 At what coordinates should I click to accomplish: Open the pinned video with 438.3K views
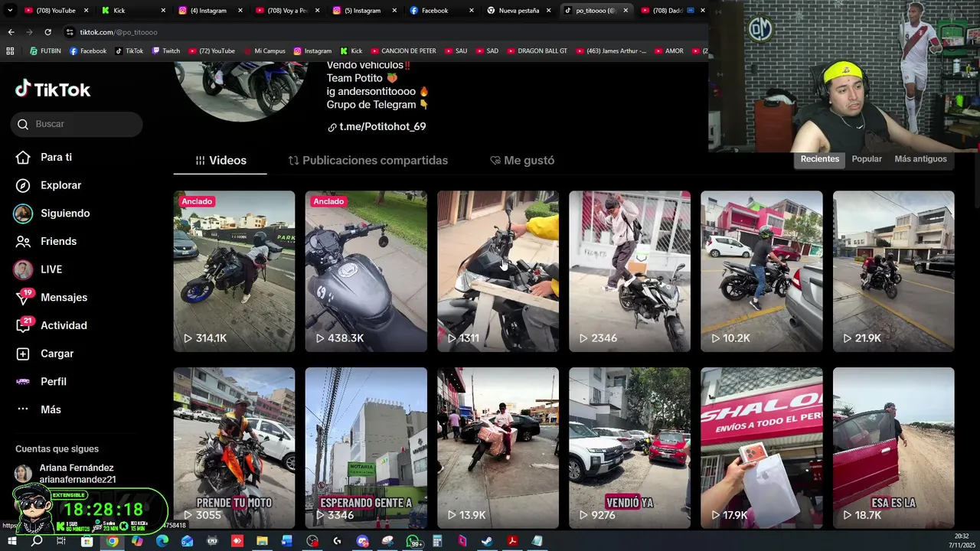coord(366,271)
